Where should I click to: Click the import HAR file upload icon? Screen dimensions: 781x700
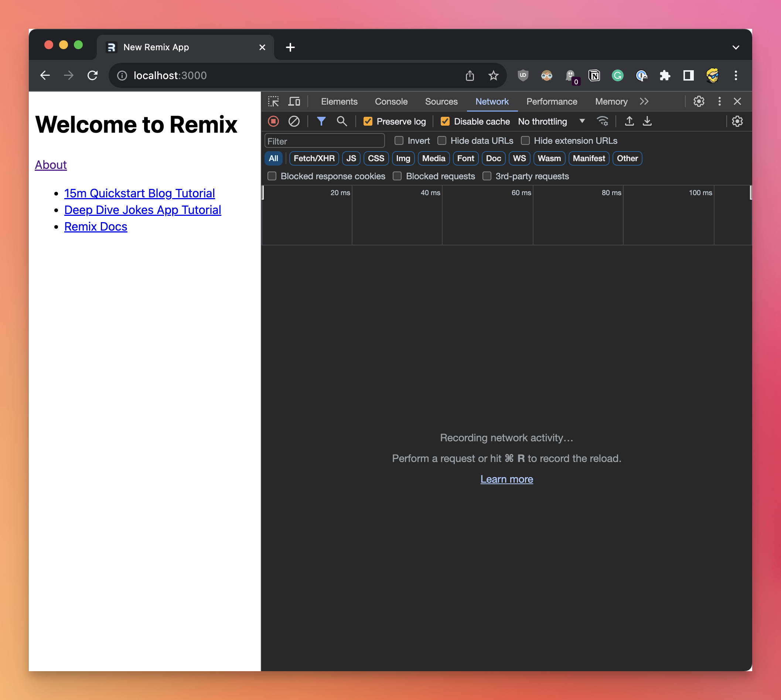tap(629, 122)
